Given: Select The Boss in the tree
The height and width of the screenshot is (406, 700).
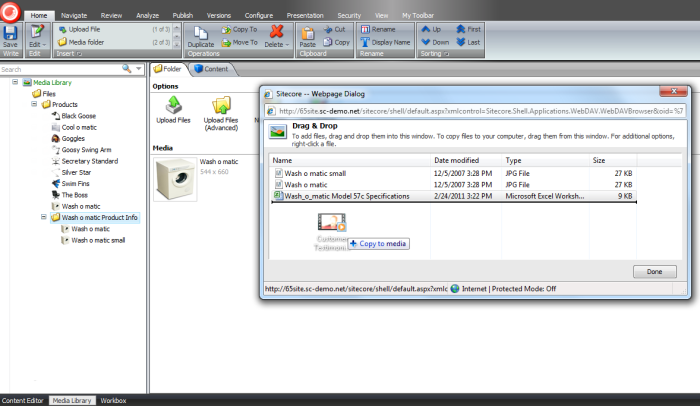Looking at the screenshot, I should point(70,195).
